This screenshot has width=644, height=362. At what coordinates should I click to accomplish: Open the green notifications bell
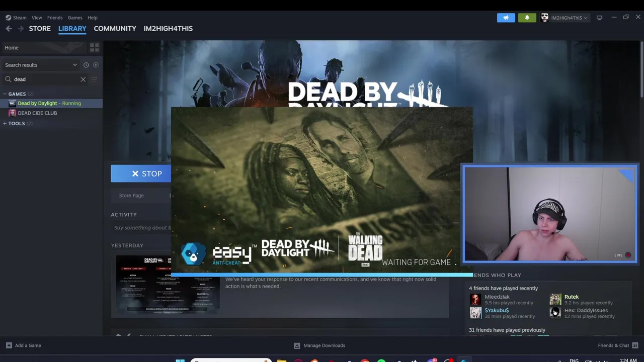point(527,18)
